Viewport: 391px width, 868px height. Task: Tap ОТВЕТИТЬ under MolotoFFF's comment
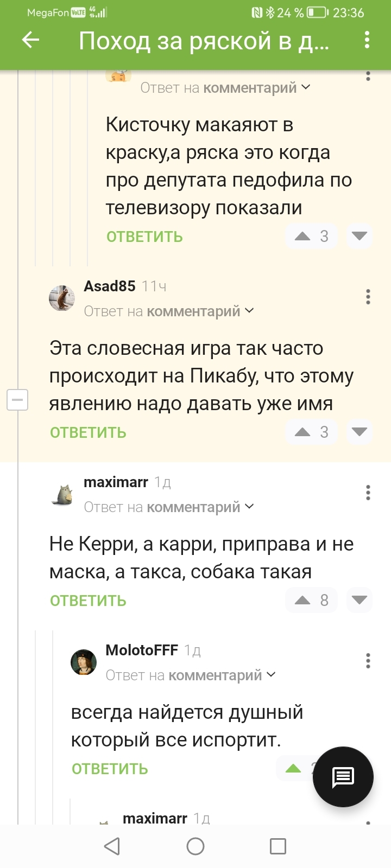coord(110,769)
